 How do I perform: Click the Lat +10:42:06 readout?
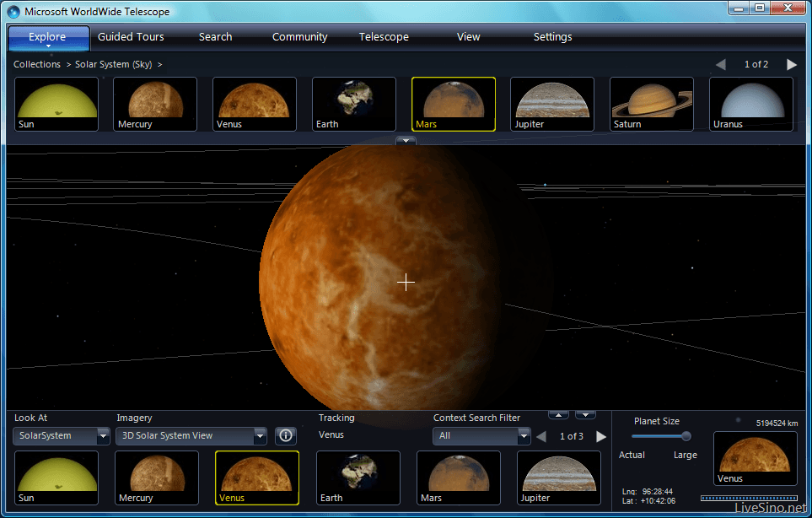648,501
